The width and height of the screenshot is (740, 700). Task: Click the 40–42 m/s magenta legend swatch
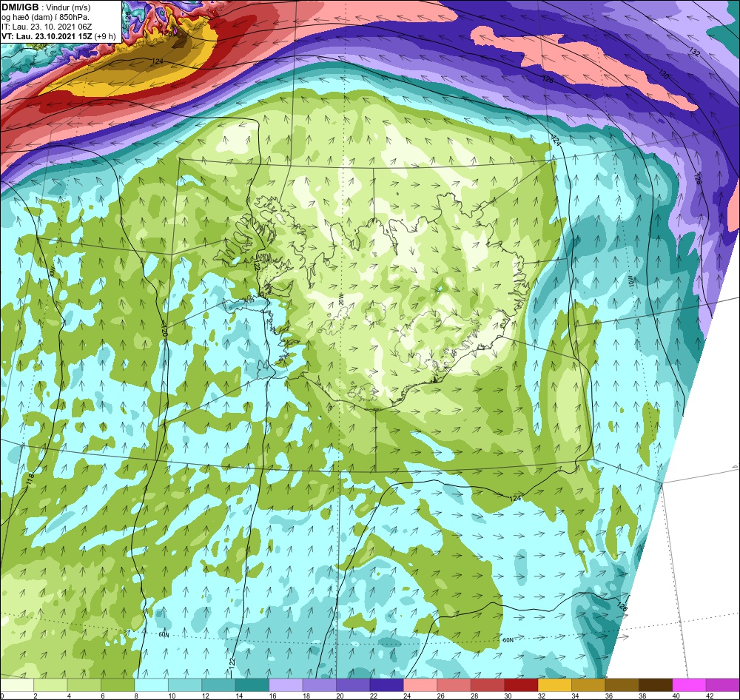click(689, 684)
